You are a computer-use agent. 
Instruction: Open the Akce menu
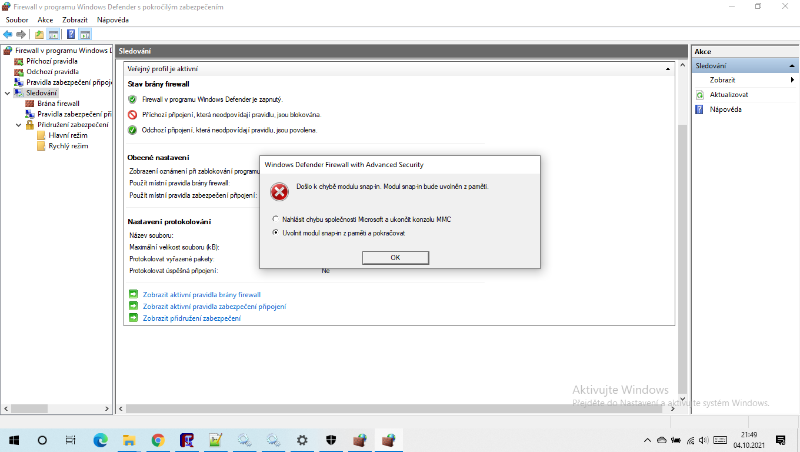pos(45,20)
